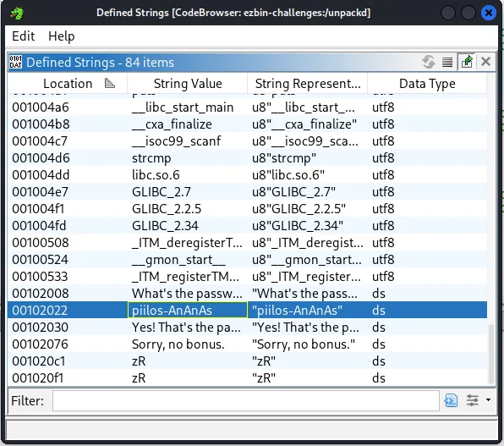Screen dimensions: 504x446
Task: Click the "piilos-AnAnAs" representation cell
Action: pos(307,311)
